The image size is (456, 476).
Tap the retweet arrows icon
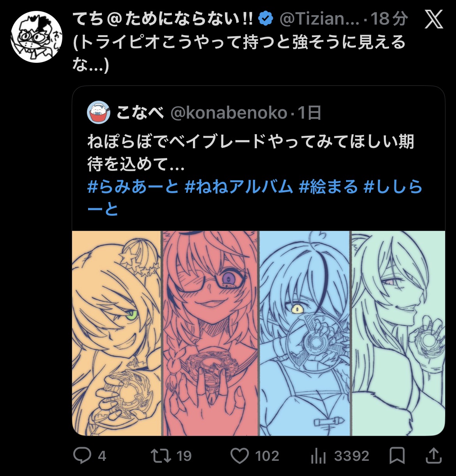click(161, 455)
